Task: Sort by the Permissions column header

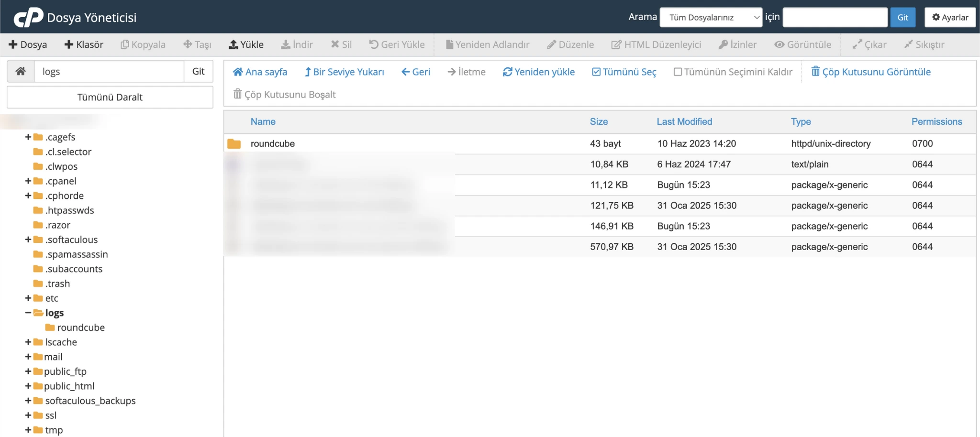Action: (x=936, y=121)
